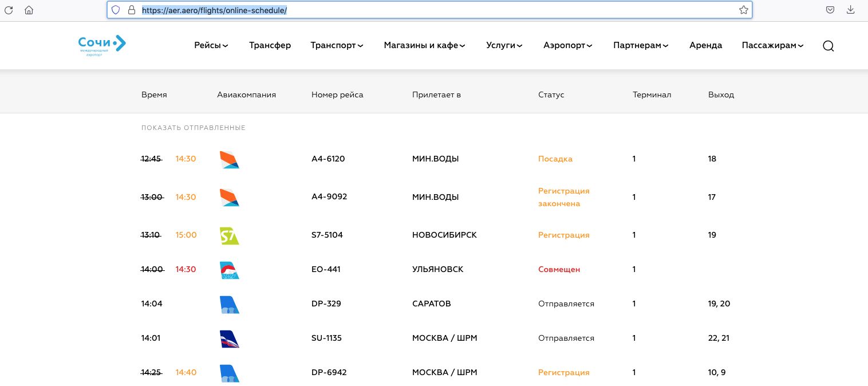
Task: Open the Пассажирам dropdown menu
Action: coord(772,46)
